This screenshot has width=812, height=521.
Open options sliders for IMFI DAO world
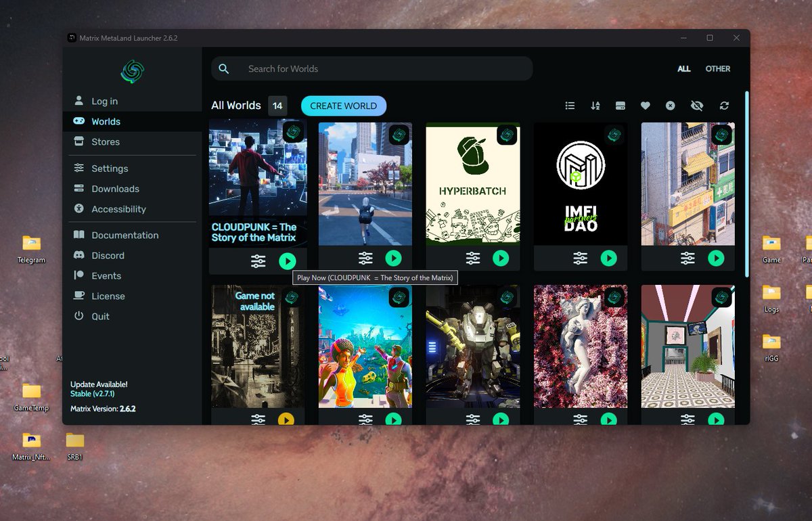pos(581,258)
